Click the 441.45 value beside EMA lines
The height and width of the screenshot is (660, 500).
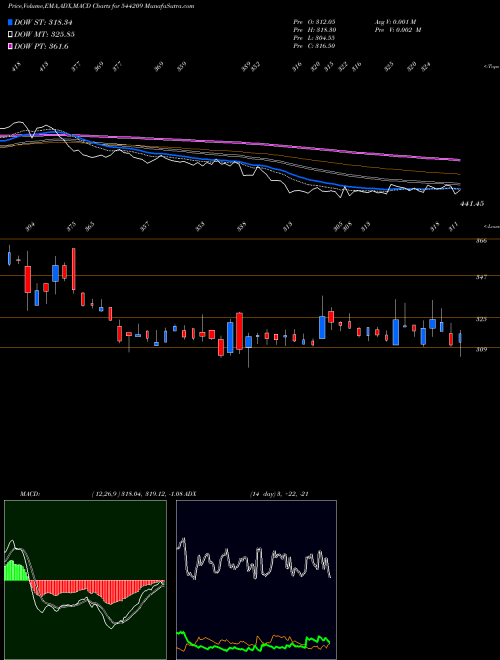point(472,204)
